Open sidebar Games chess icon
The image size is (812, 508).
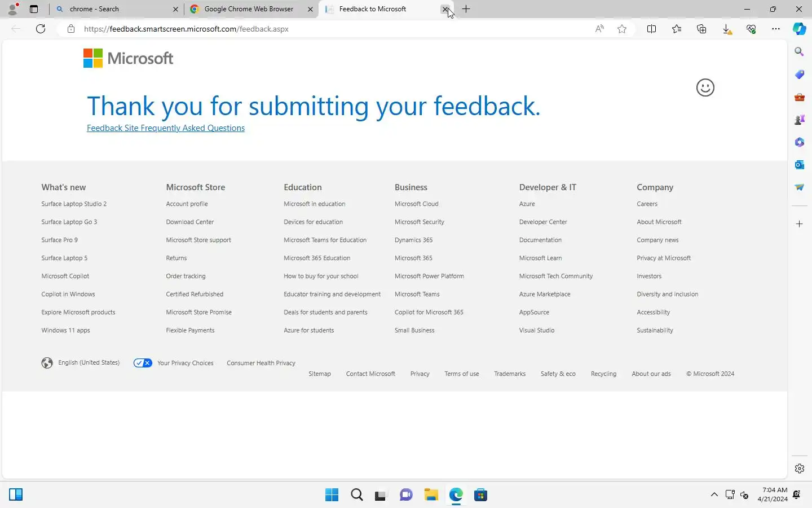tap(799, 120)
